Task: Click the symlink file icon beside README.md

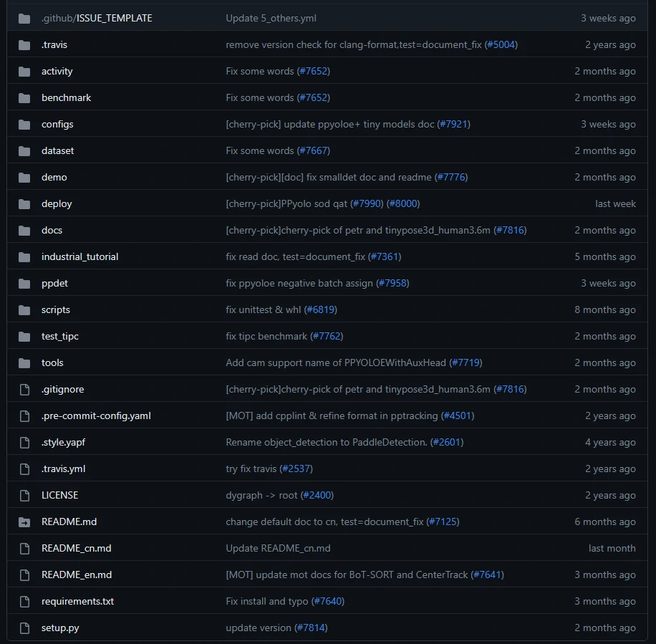Action: coord(25,522)
